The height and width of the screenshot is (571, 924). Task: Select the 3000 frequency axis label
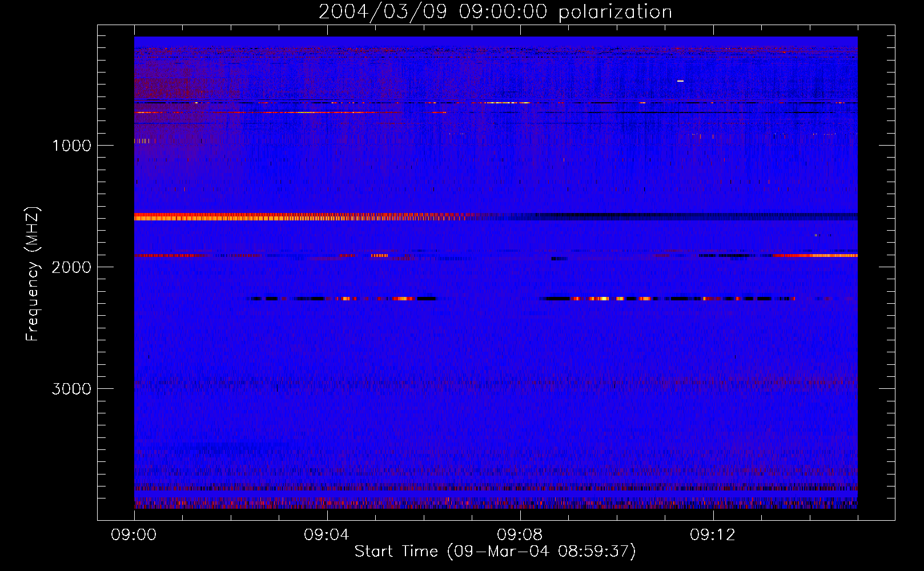pyautogui.click(x=71, y=389)
